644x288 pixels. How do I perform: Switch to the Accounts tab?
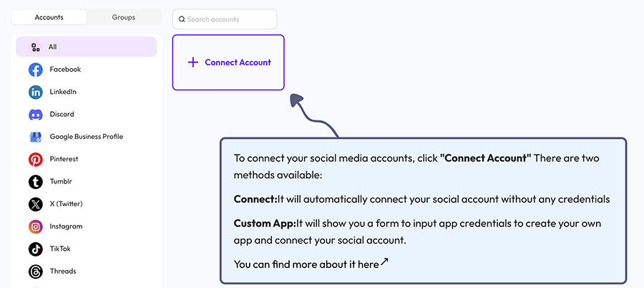[x=49, y=17]
